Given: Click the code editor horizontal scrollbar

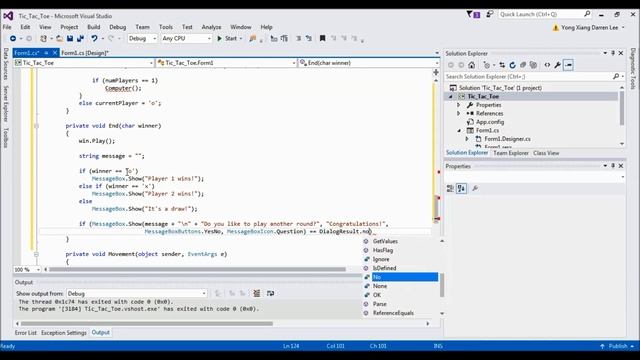Looking at the screenshot, I should pyautogui.click(x=197, y=269).
